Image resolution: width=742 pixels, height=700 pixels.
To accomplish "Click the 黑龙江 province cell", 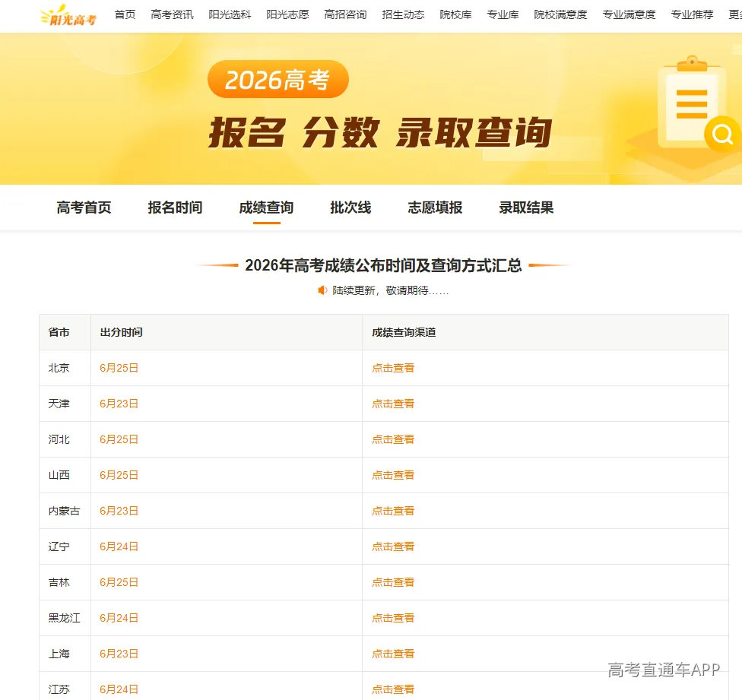I will pos(65,618).
